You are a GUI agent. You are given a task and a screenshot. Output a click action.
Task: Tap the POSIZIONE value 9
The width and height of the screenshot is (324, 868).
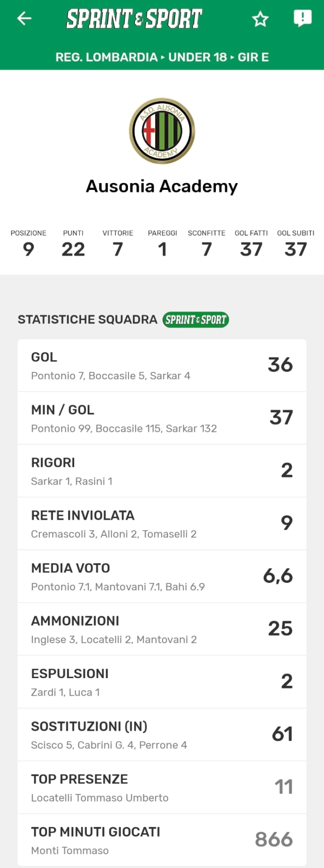(29, 249)
